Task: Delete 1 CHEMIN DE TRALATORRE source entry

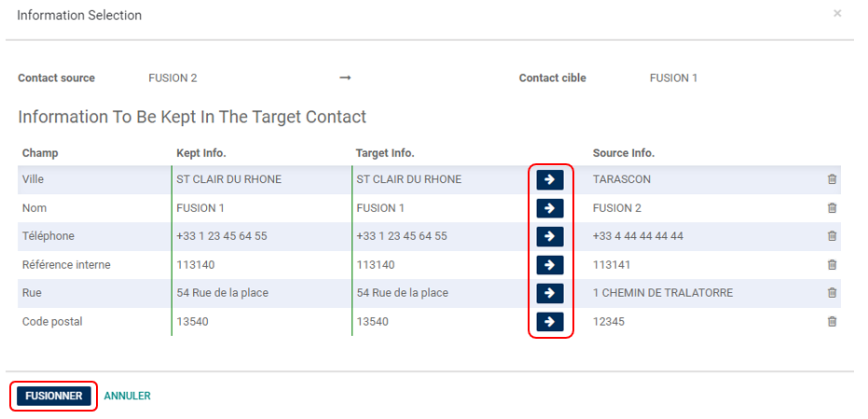Action: pyautogui.click(x=832, y=293)
